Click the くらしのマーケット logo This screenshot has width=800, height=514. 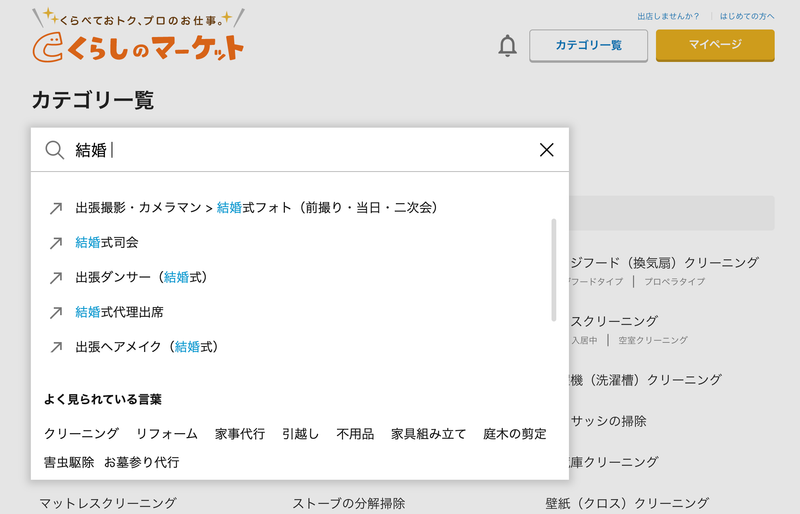coord(138,35)
